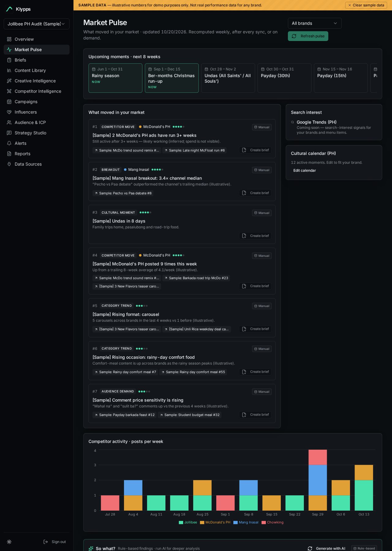Screen dimensions: 392x551
Task: Create brief for Mang Inasal breakout item
Action: tap(255, 193)
